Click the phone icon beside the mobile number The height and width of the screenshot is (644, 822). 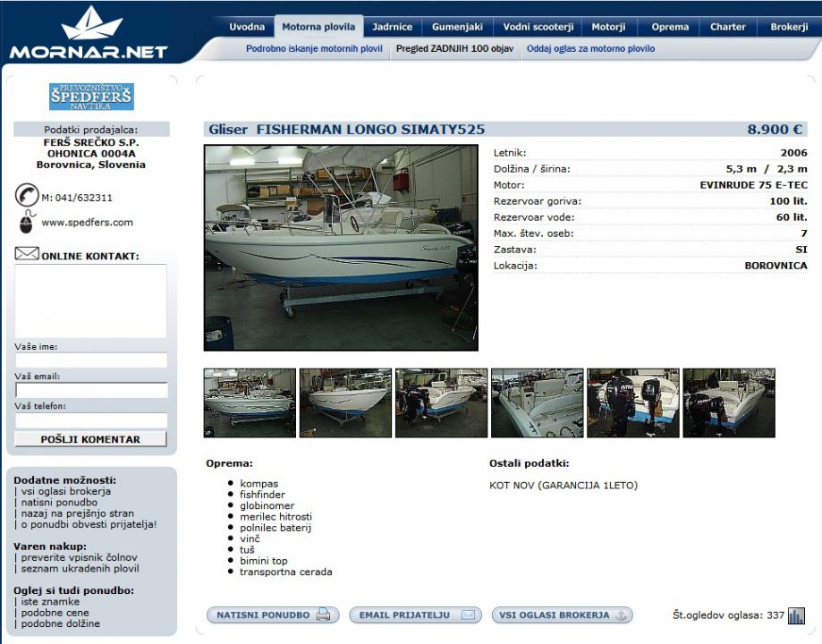(27, 195)
